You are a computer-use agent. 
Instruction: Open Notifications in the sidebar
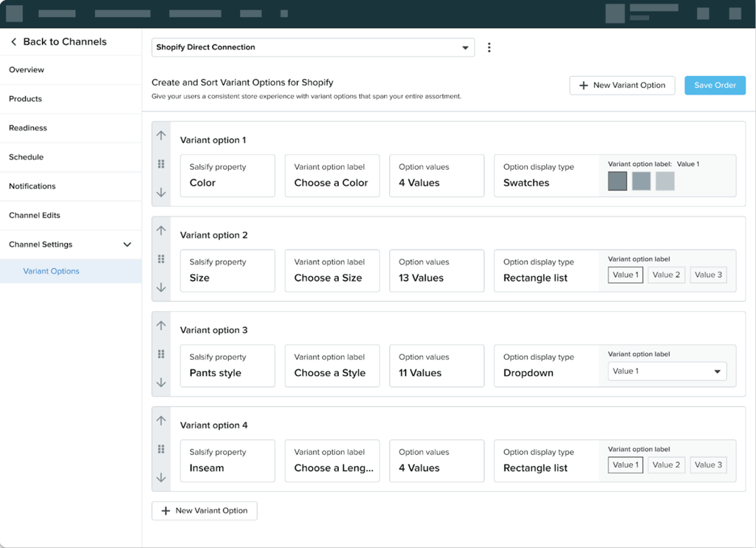click(x=71, y=186)
